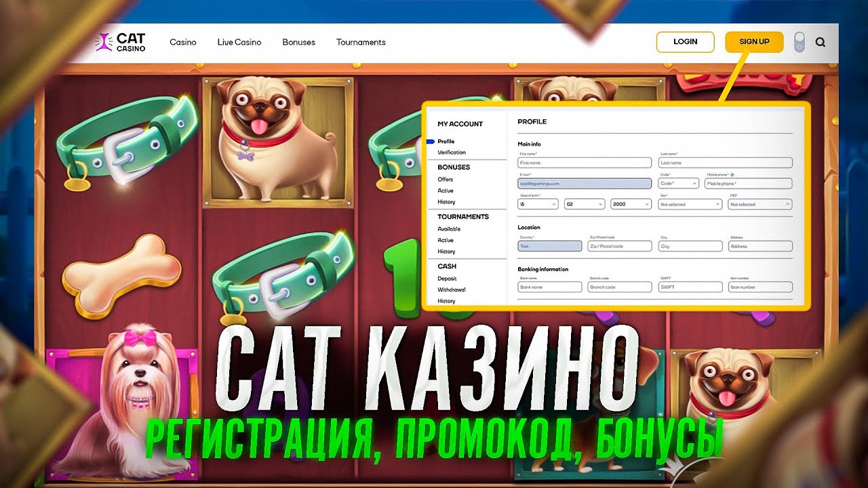
Task: Click the Main info section heading
Action: tap(529, 144)
